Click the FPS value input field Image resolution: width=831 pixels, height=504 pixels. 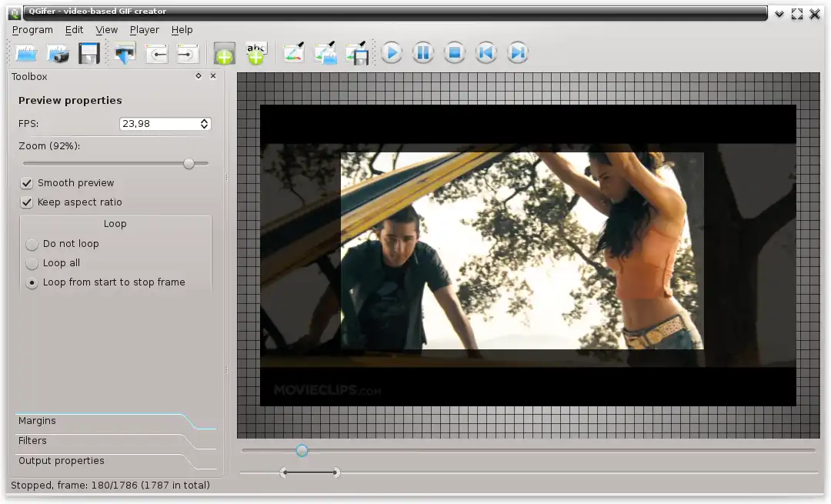click(x=159, y=124)
